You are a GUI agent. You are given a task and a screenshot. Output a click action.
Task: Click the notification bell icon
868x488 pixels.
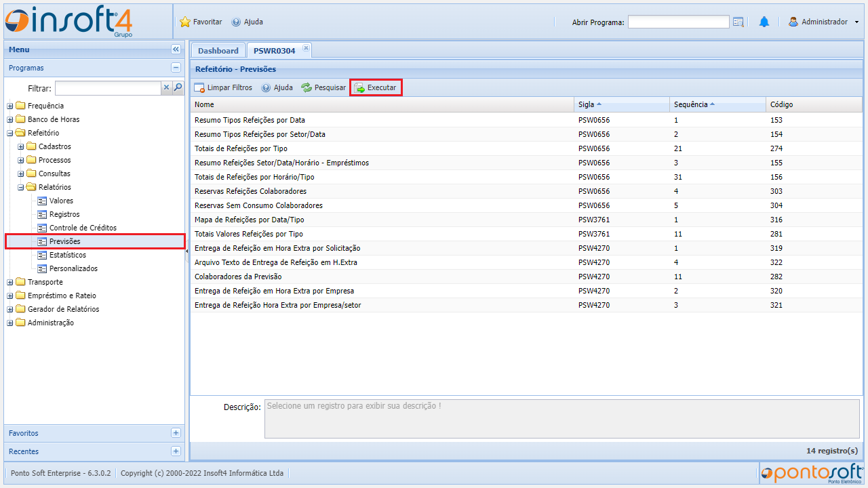point(764,22)
